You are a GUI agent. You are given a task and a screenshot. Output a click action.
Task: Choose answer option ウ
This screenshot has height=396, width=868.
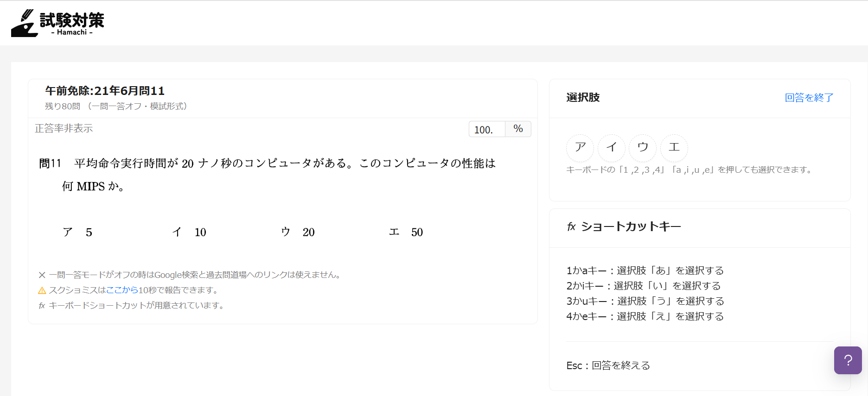pyautogui.click(x=643, y=148)
